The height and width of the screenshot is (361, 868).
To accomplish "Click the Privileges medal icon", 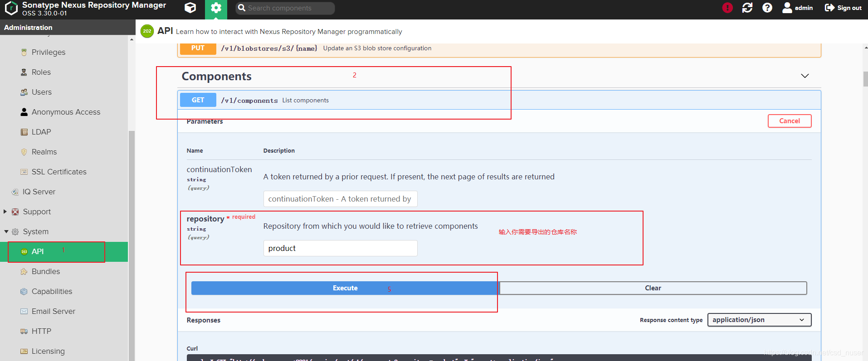I will 24,52.
